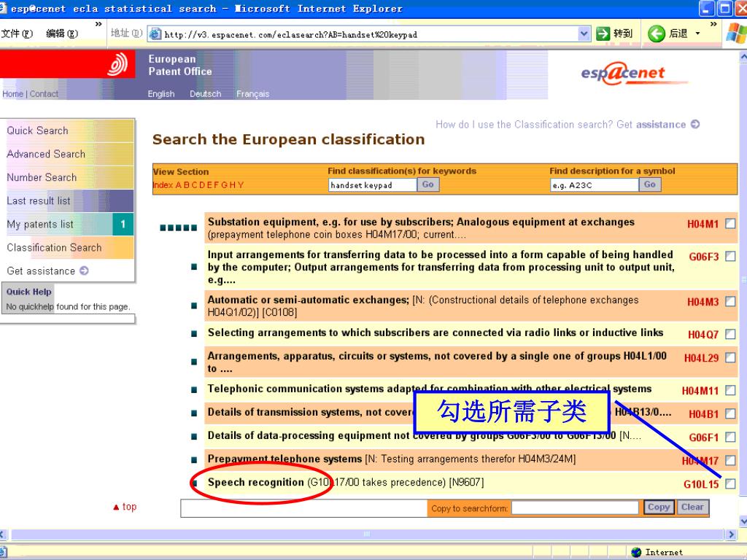Click the Clear button
747x560 pixels.
pyautogui.click(x=692, y=507)
